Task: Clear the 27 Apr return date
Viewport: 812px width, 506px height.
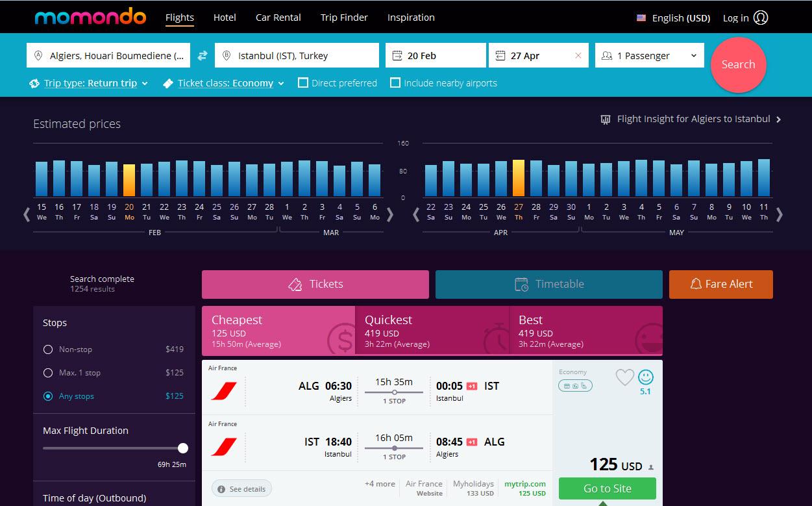Action: coord(578,56)
